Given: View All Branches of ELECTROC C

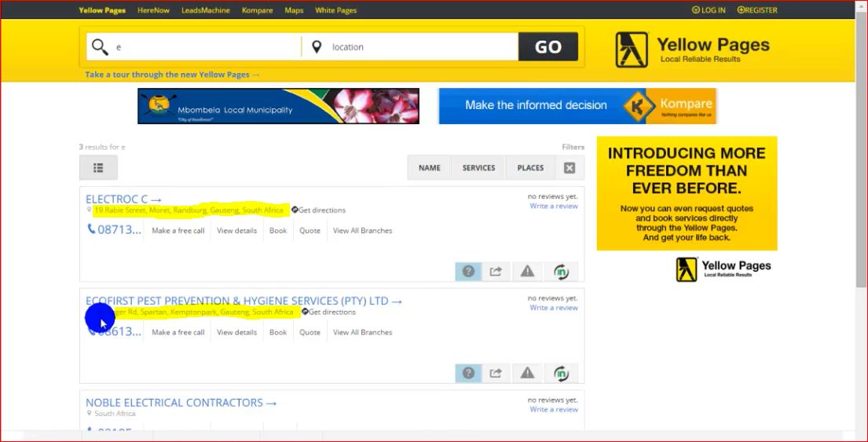Looking at the screenshot, I should (x=363, y=231).
